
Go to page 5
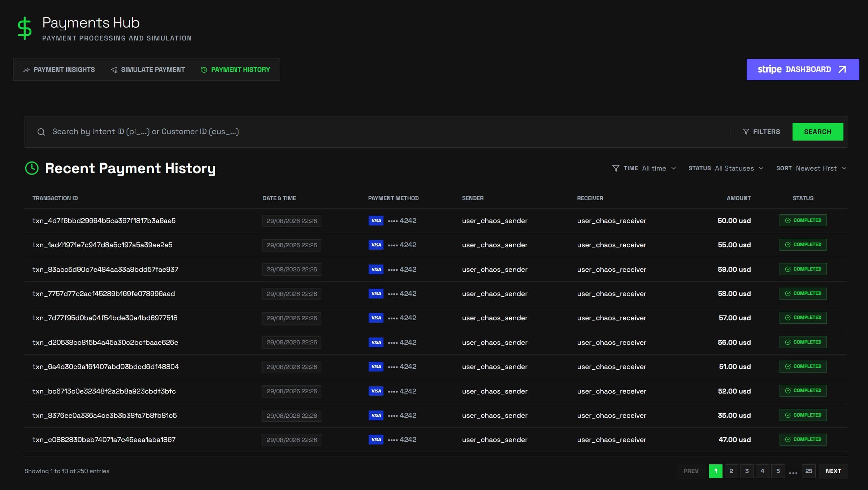point(778,471)
